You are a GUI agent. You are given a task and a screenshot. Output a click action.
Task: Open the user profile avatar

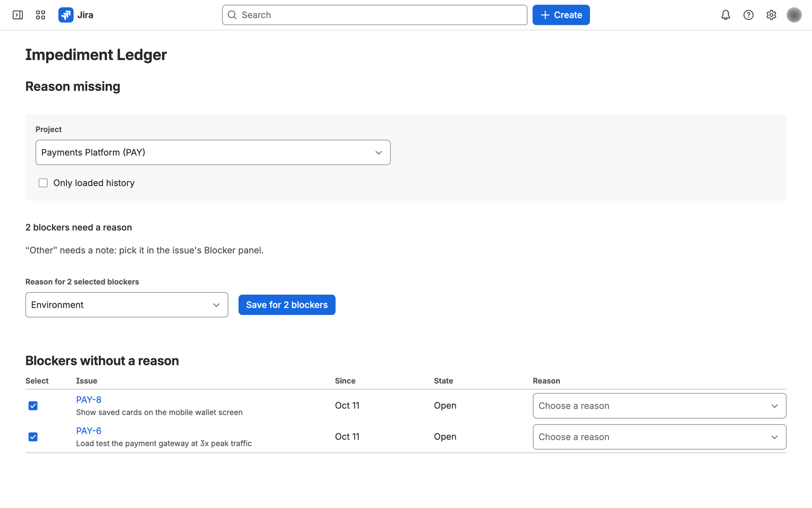pos(794,15)
